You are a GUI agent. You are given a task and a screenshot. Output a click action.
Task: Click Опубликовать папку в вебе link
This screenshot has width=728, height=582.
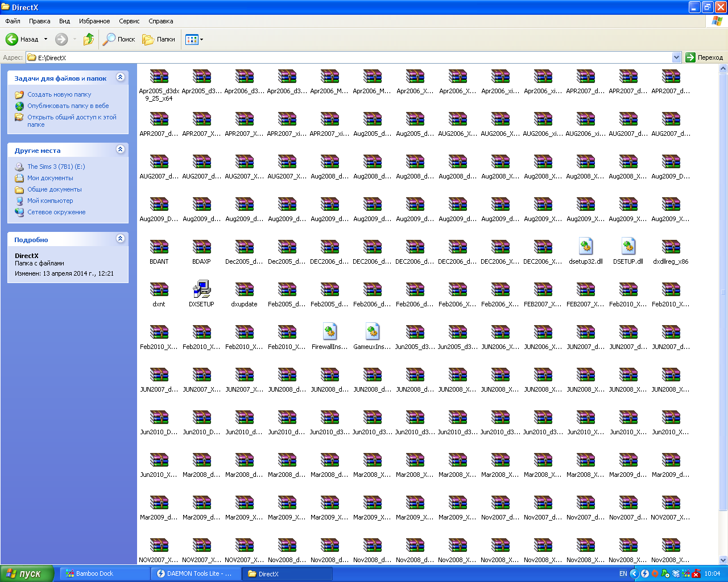click(68, 106)
